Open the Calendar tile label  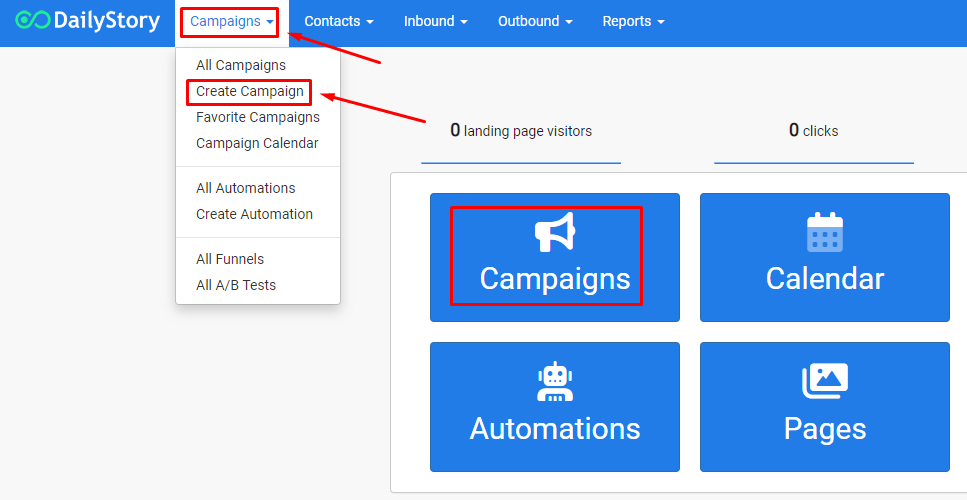[x=825, y=279]
